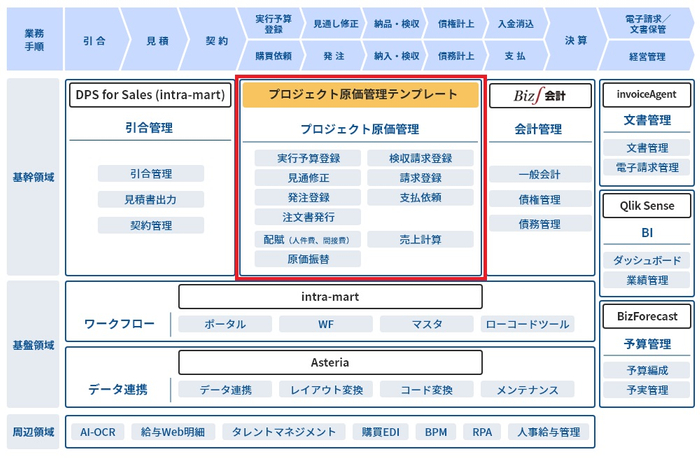This screenshot has width=700, height=458.
Task: Select the タレントマネジメント chip
Action: [x=283, y=432]
